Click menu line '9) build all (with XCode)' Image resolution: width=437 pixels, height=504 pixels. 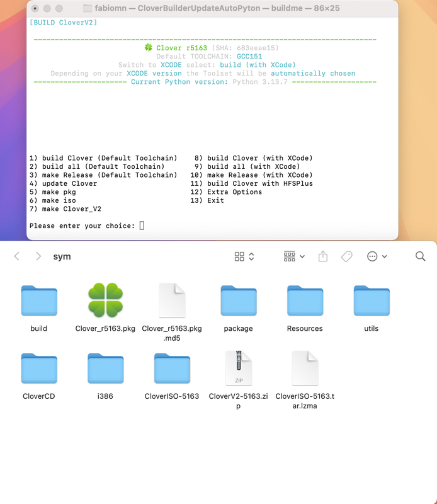[247, 166]
